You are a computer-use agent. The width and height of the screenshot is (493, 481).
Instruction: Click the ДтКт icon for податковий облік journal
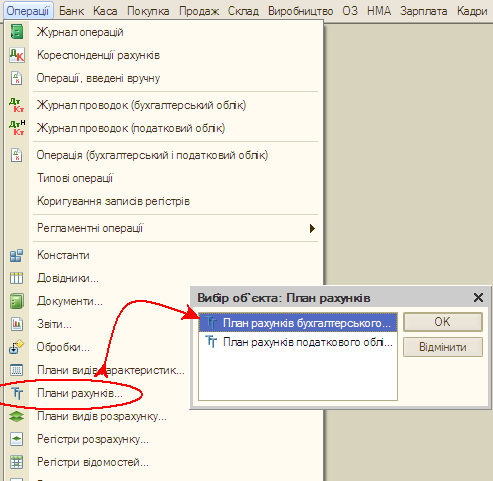(17, 128)
